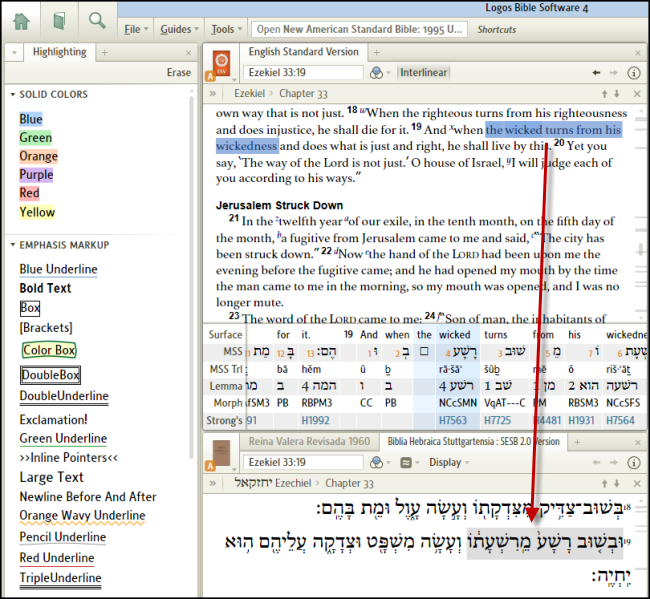Apply Red solid color highlight
Viewport: 650px width, 599px height.
29,193
